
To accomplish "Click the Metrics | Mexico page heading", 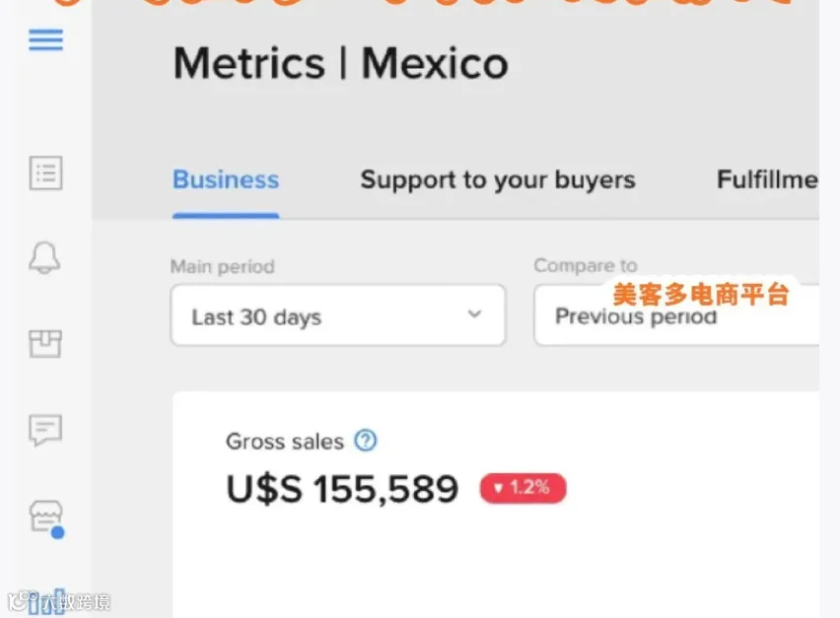I will click(341, 64).
